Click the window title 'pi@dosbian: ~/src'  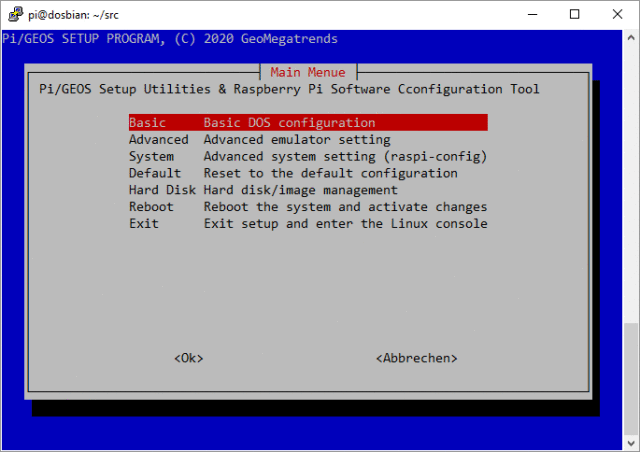click(x=73, y=15)
